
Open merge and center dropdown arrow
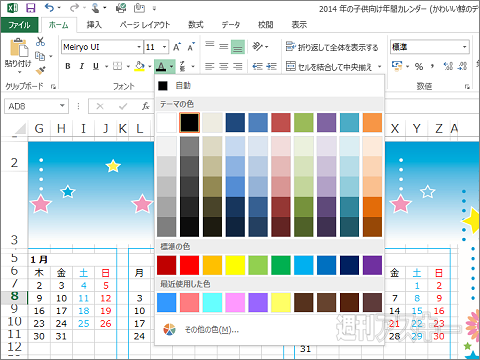[379, 67]
